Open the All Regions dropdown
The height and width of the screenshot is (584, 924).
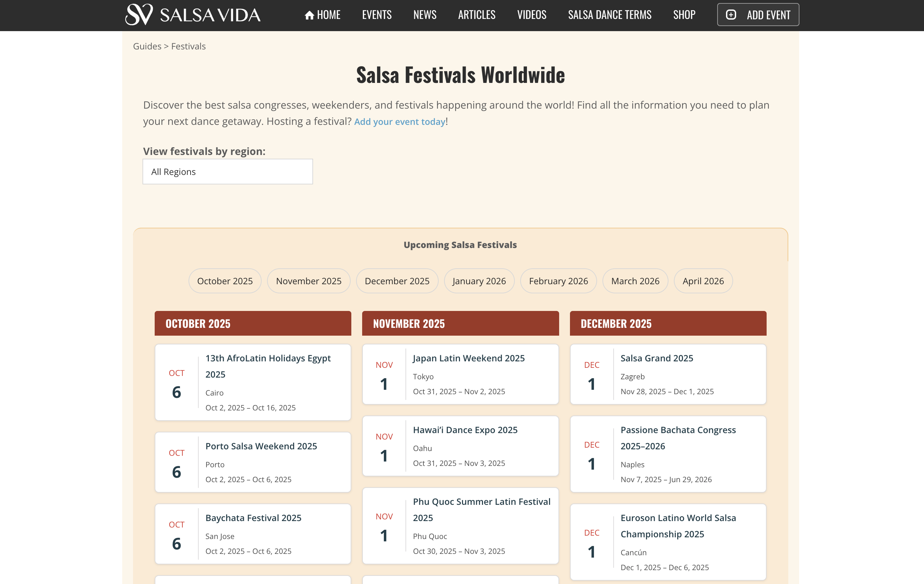click(227, 172)
